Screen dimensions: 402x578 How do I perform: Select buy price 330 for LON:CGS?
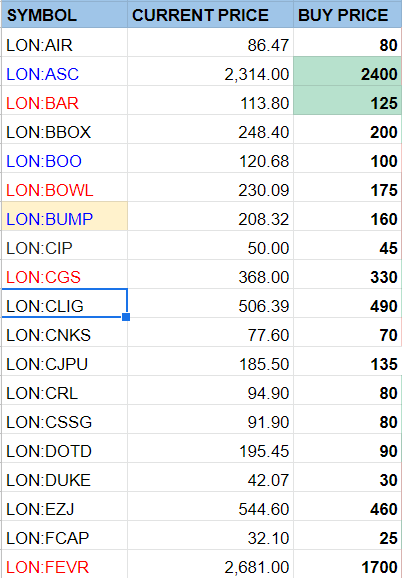pos(347,274)
